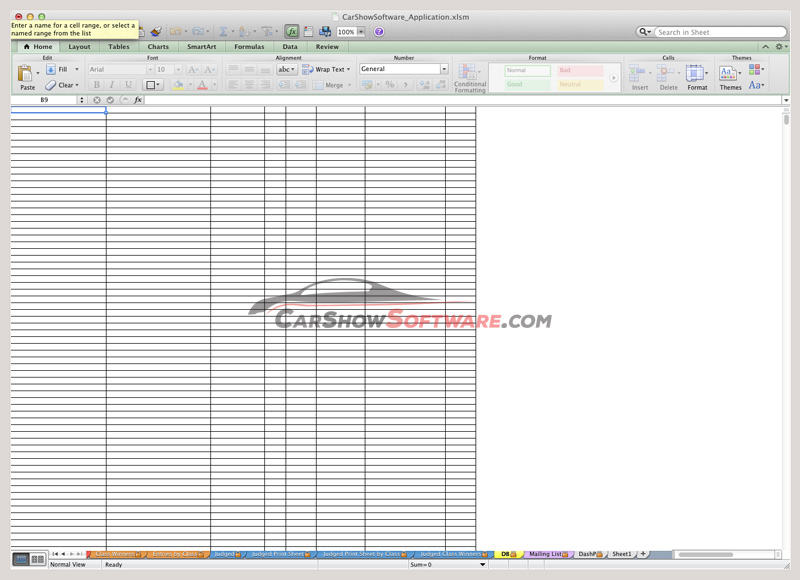Click the Insert cells icon
Screen dimensions: 800x580
(636, 72)
